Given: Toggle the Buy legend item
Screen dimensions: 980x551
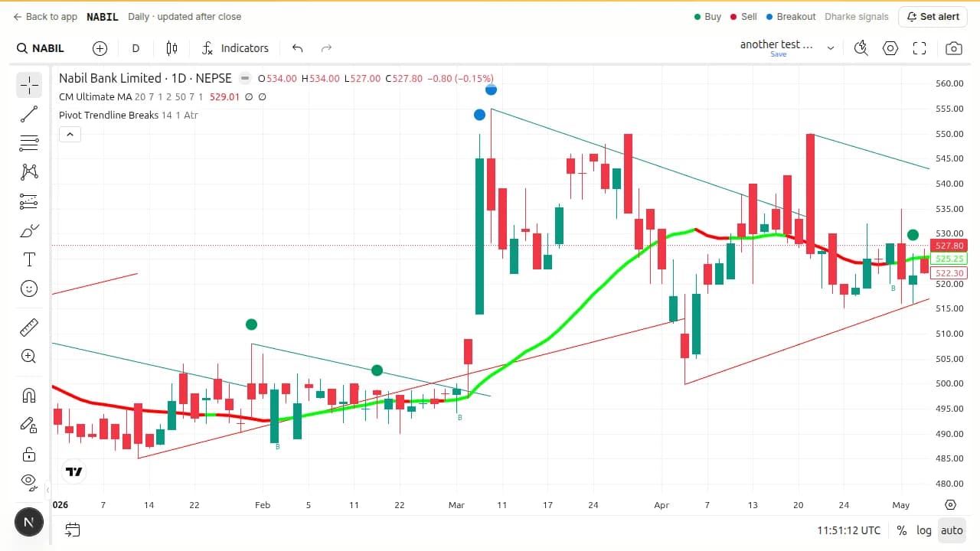Looking at the screenshot, I should click(707, 16).
